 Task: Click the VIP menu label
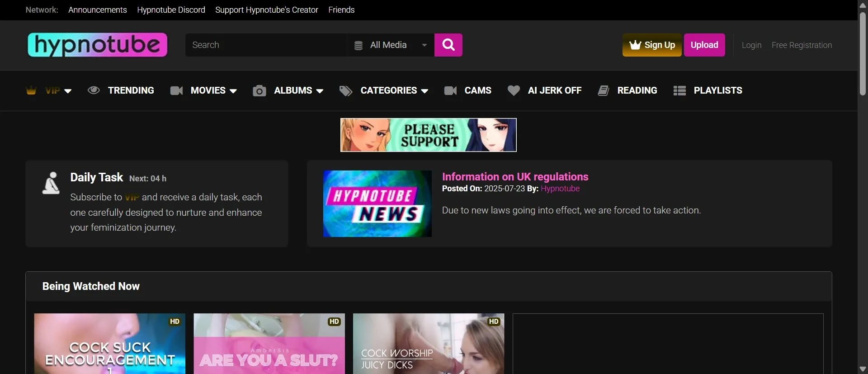point(52,90)
